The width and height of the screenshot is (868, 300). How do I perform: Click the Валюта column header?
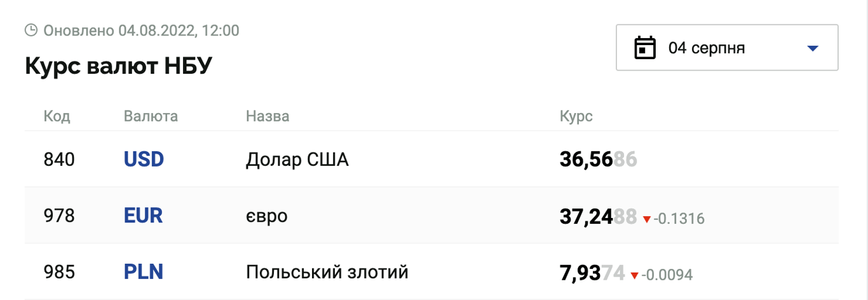click(151, 116)
